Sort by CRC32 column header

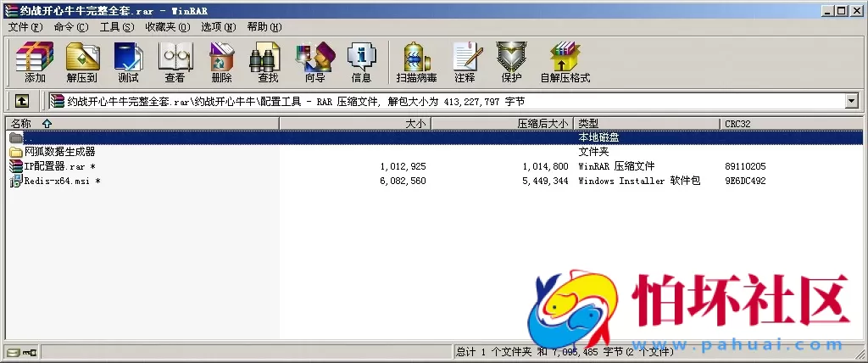pos(792,124)
